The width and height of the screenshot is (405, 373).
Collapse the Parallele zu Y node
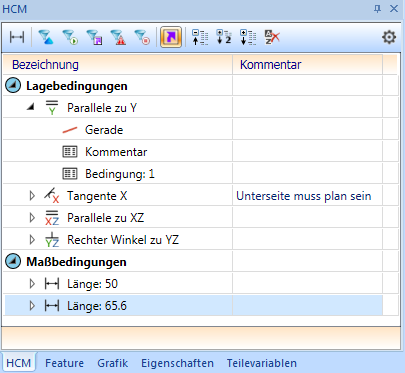tap(31, 107)
